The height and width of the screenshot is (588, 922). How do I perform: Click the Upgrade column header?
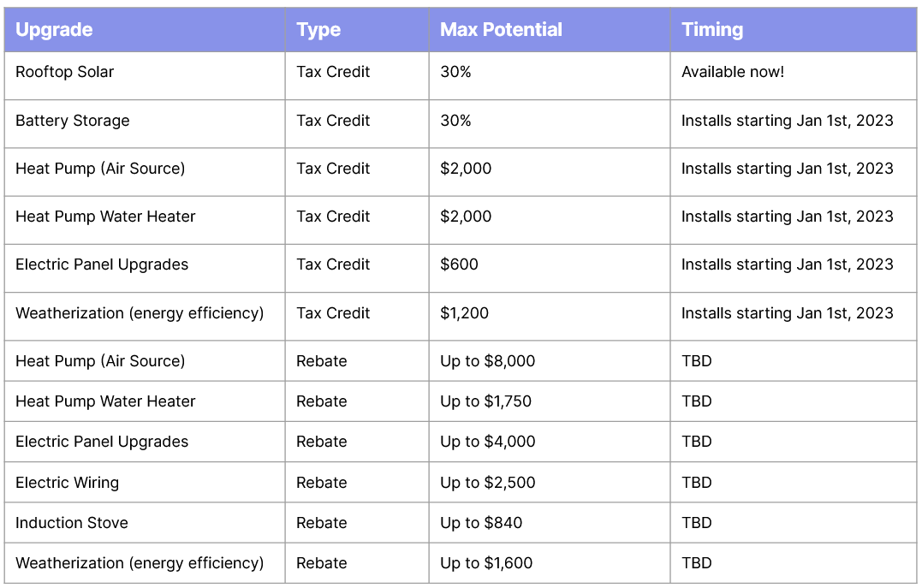coord(54,29)
